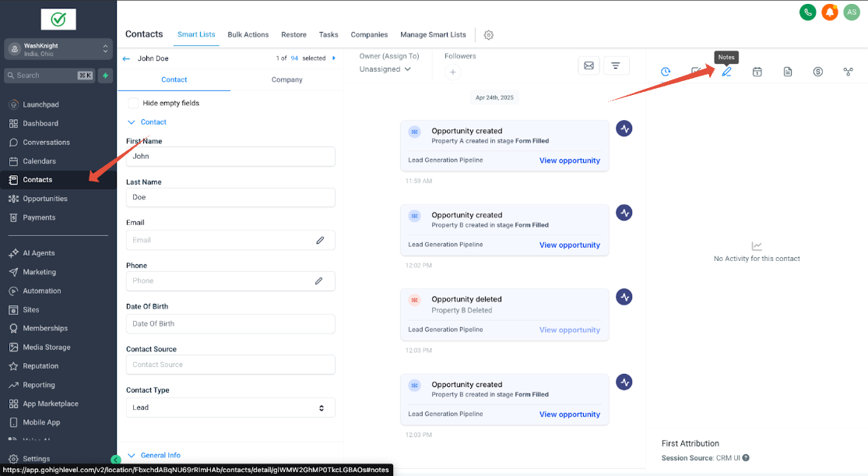Switch to the Company tab

pyautogui.click(x=286, y=79)
